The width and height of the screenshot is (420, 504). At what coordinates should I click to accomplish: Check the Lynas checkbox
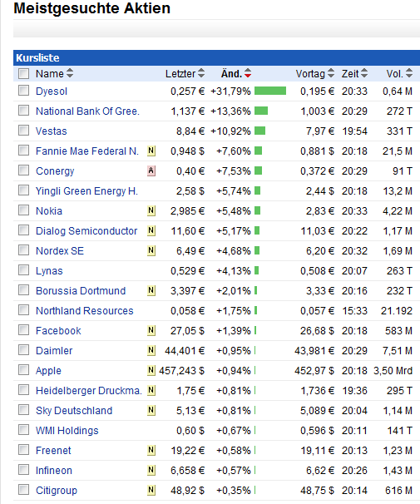(24, 270)
